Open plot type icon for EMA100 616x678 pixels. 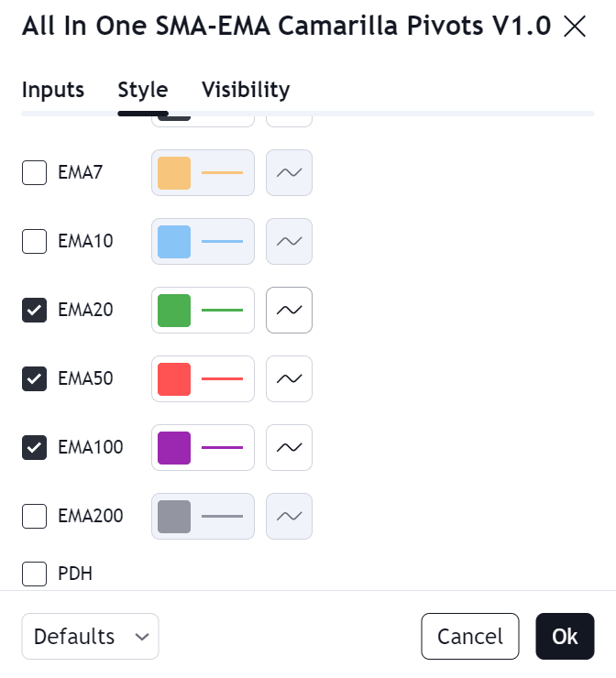[289, 447]
